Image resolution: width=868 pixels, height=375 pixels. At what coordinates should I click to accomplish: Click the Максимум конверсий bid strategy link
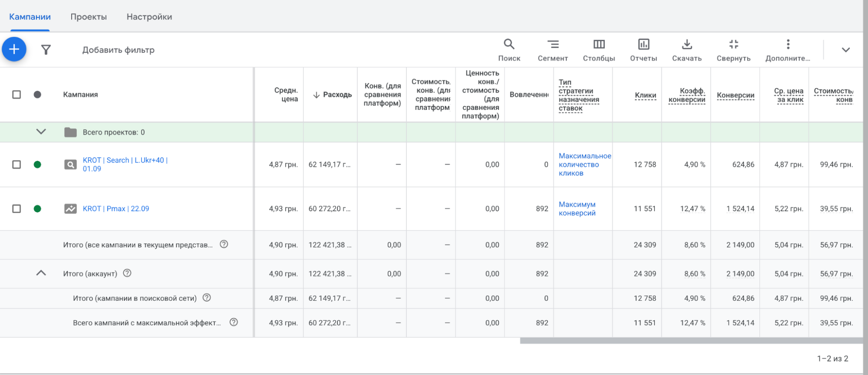tap(577, 209)
